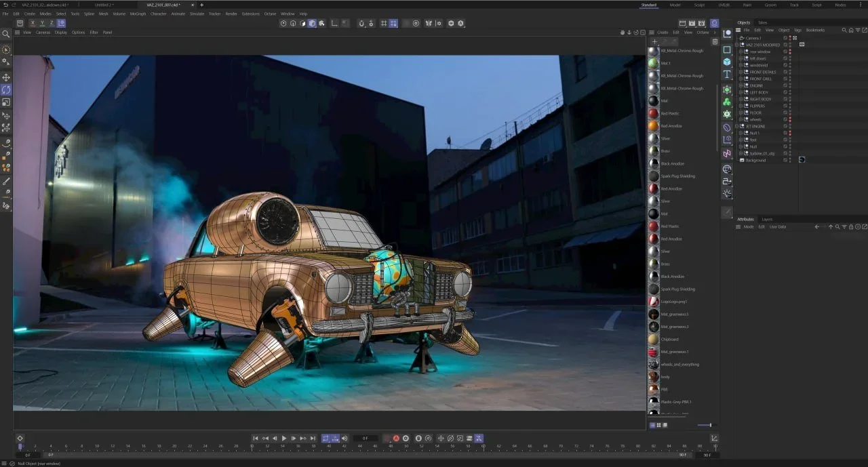Open render settings clapperboard gear icon

click(701, 23)
